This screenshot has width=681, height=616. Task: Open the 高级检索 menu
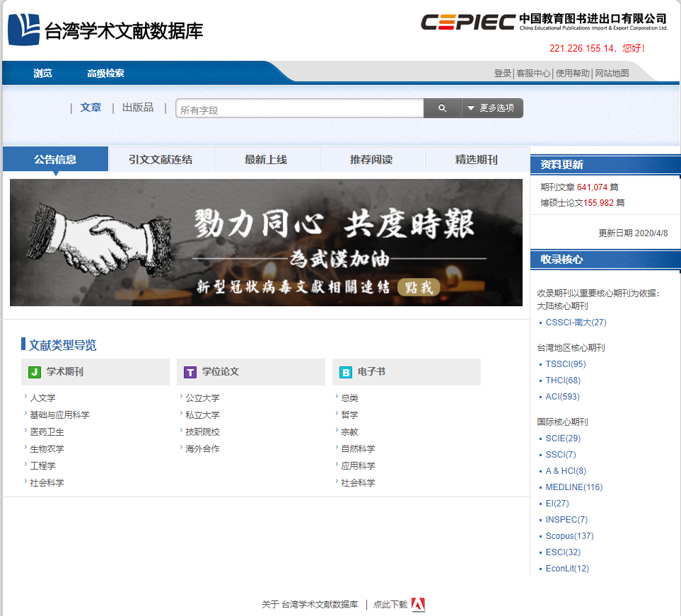pos(105,73)
